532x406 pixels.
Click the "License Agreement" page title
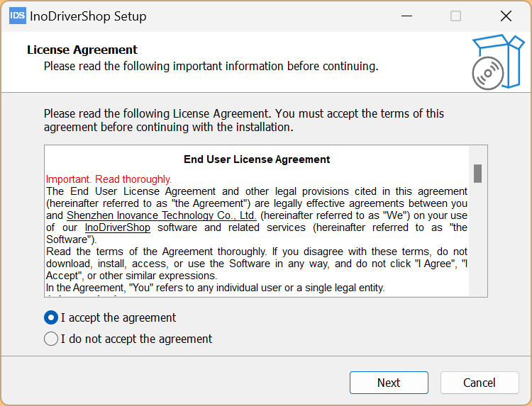pyautogui.click(x=82, y=50)
